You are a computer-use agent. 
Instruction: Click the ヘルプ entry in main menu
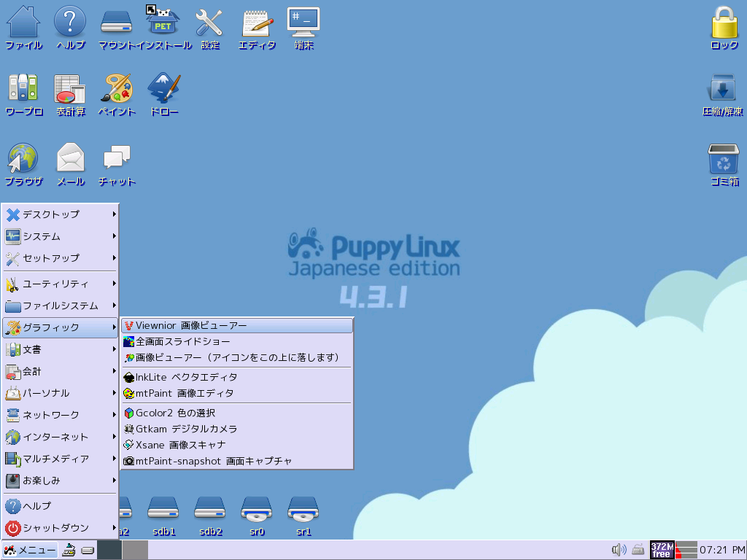coord(60,506)
